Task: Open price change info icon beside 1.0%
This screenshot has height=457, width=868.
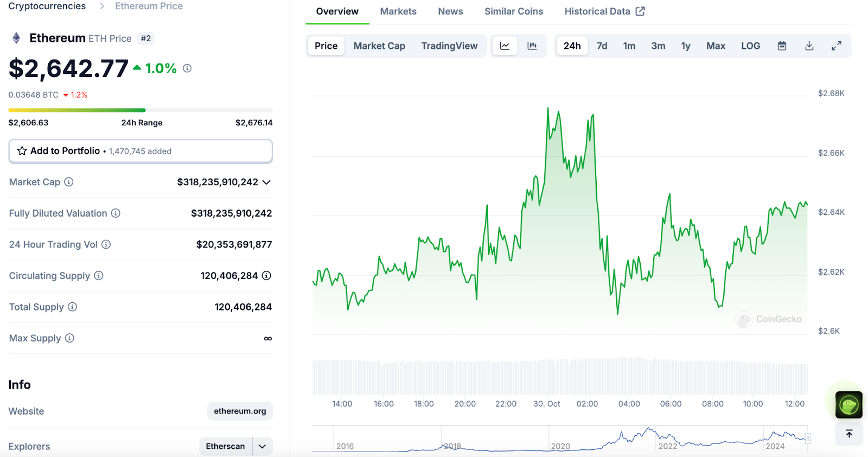Action: pyautogui.click(x=187, y=68)
